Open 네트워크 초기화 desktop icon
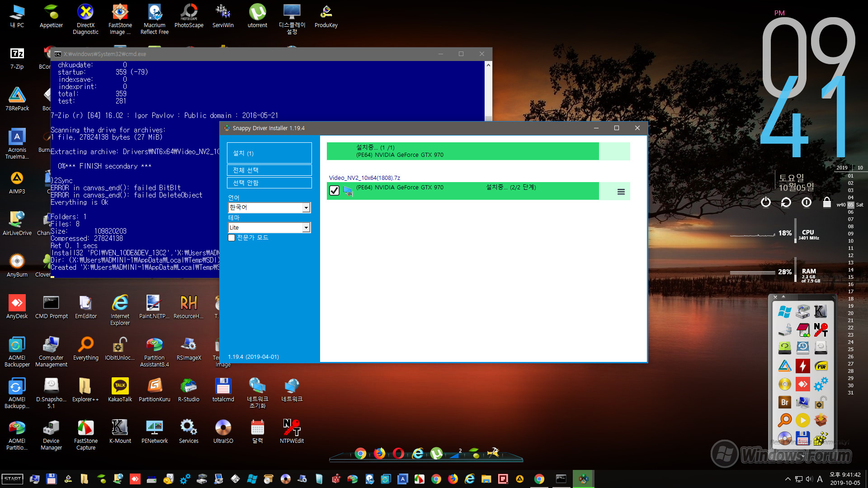This screenshot has width=868, height=488. 257,393
